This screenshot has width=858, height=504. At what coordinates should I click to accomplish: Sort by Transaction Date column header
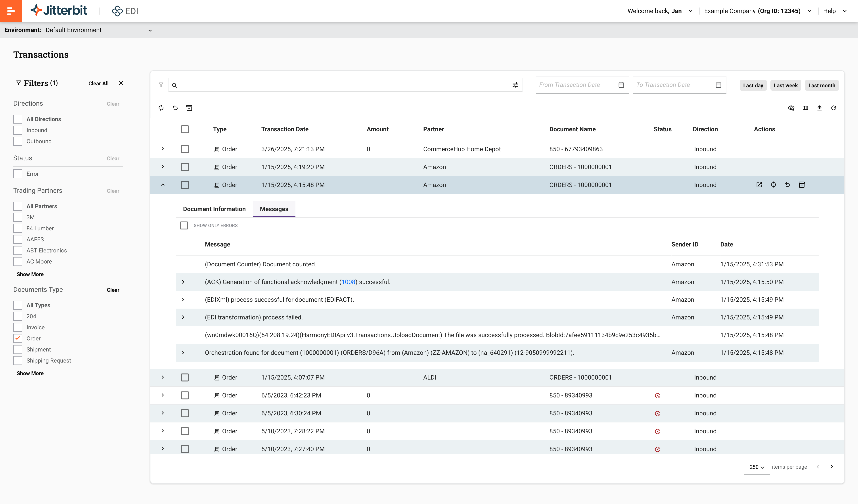tap(285, 129)
